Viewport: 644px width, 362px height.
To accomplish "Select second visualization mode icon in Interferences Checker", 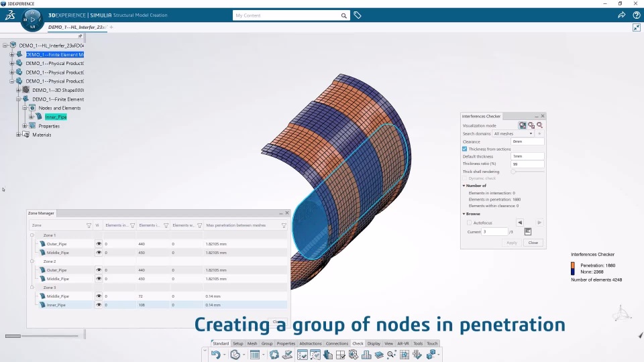I will pos(531,125).
